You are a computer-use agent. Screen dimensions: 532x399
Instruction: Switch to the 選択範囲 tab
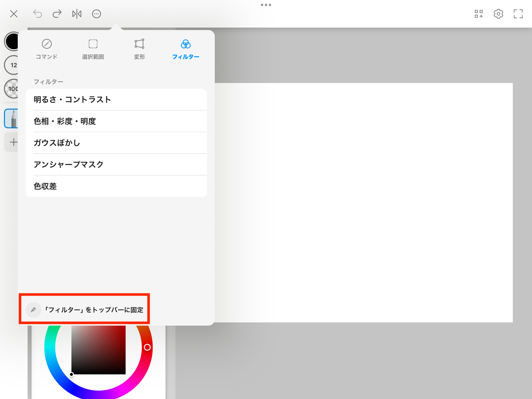click(93, 49)
